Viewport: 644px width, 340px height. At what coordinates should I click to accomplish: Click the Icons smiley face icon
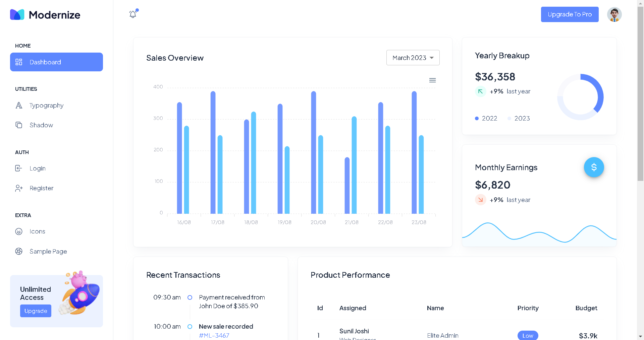click(x=19, y=231)
